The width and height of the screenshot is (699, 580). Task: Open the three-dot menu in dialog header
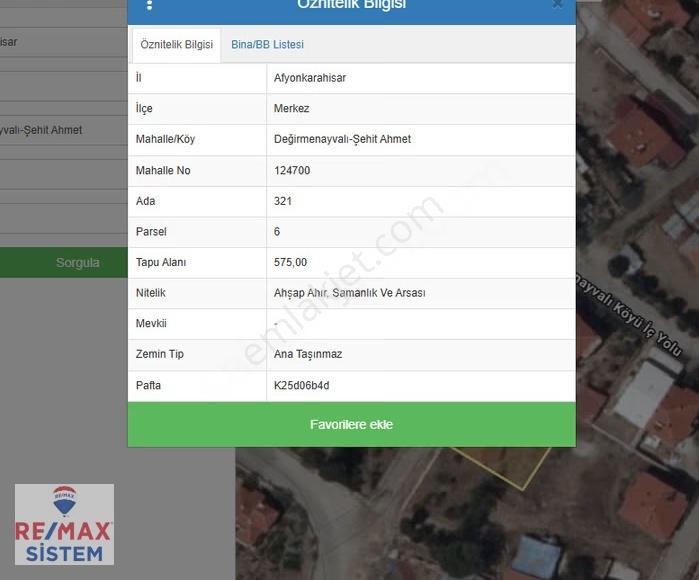coord(149,5)
